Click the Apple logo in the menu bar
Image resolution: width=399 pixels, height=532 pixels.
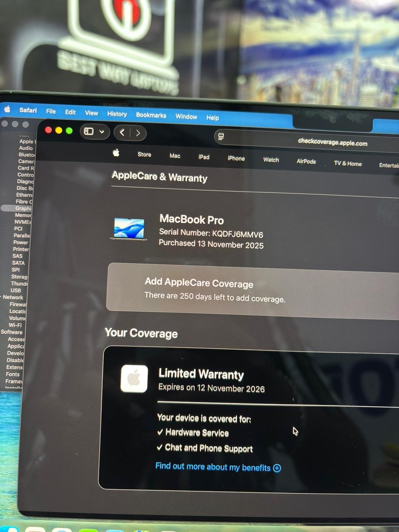pyautogui.click(x=7, y=109)
